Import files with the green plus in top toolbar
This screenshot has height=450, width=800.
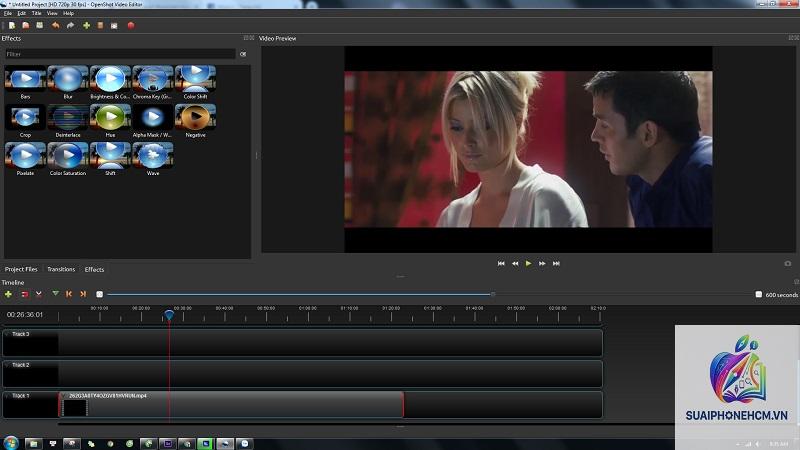(x=86, y=26)
